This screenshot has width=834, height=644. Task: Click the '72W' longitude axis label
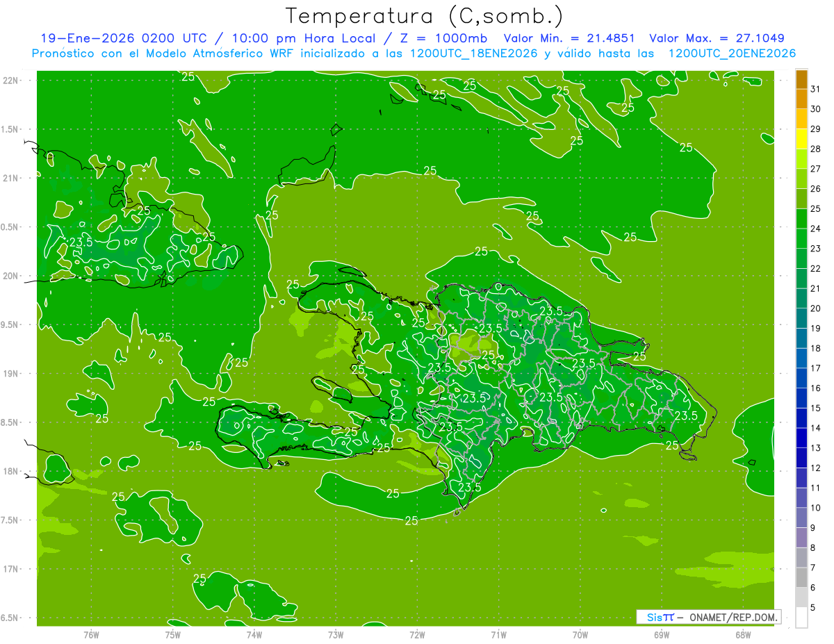417,634
